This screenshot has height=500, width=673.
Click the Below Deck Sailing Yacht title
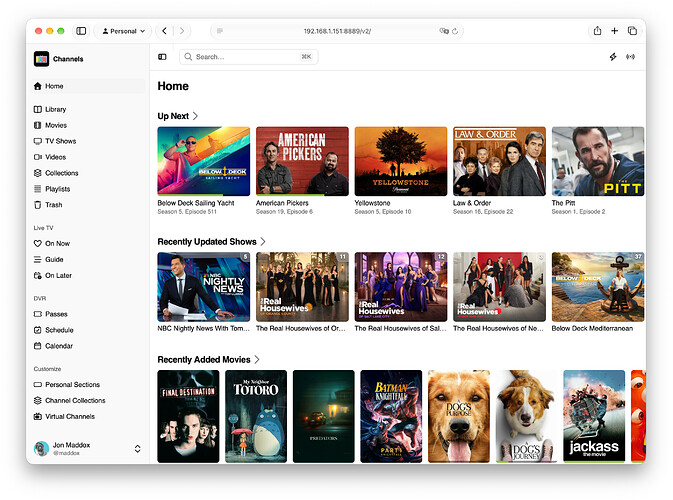click(x=196, y=203)
